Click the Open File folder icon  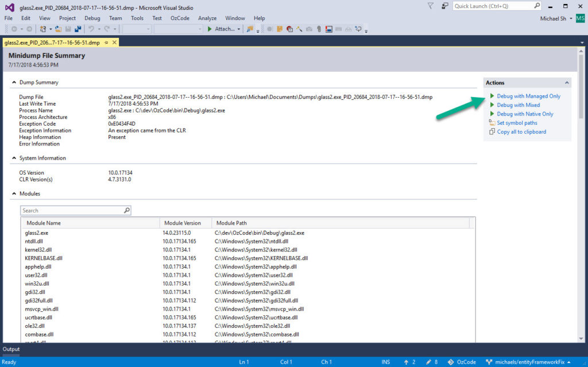tap(58, 29)
